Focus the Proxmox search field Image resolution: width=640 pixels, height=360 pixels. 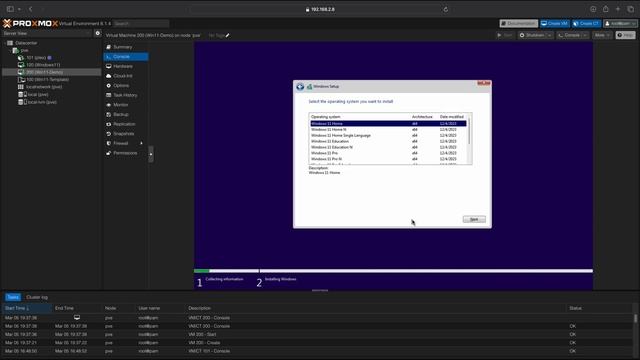[x=141, y=24]
